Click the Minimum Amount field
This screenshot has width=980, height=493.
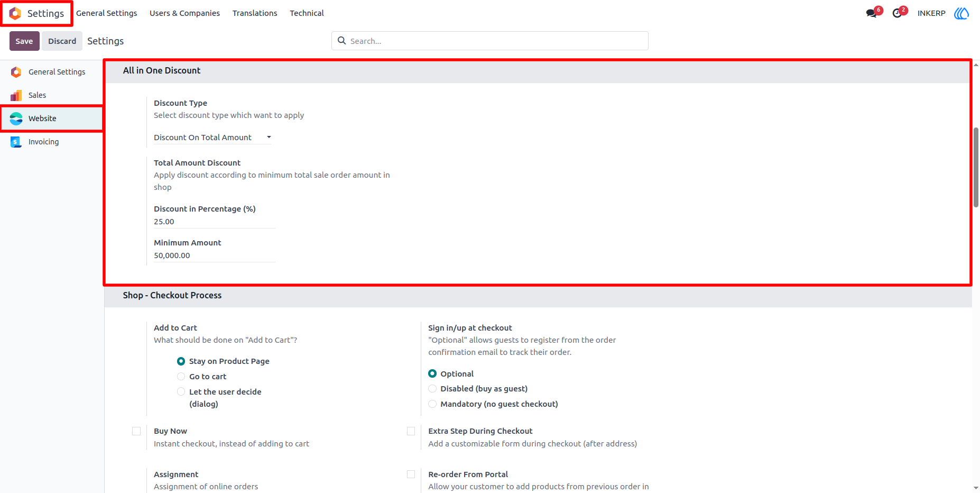pos(215,255)
